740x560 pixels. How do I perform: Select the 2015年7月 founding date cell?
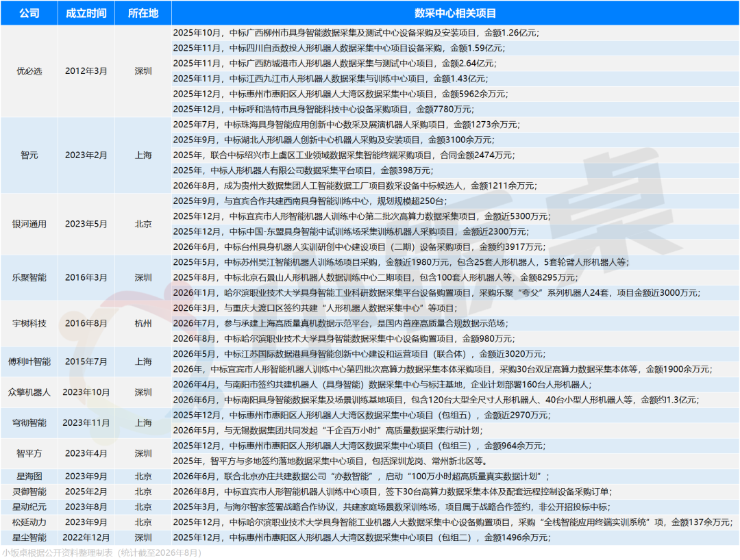tap(86, 361)
